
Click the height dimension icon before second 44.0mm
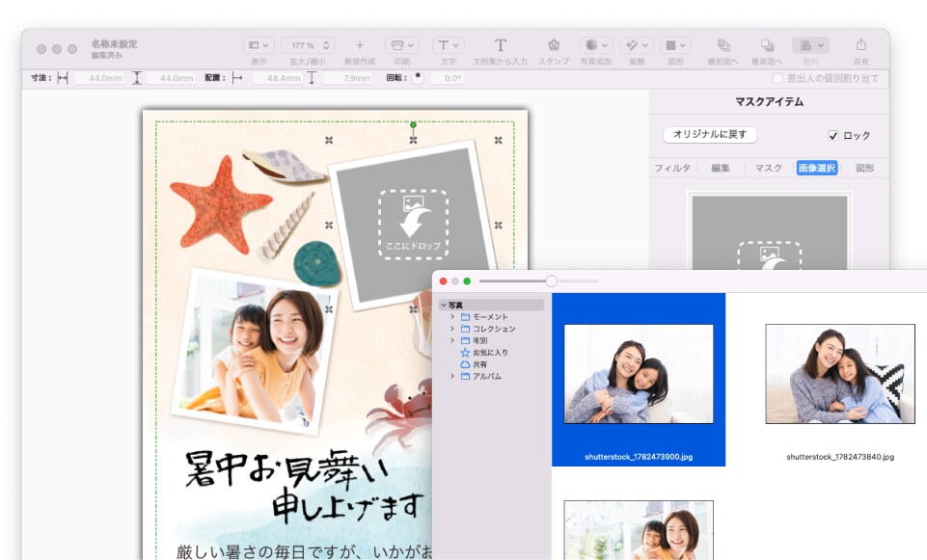click(x=137, y=78)
